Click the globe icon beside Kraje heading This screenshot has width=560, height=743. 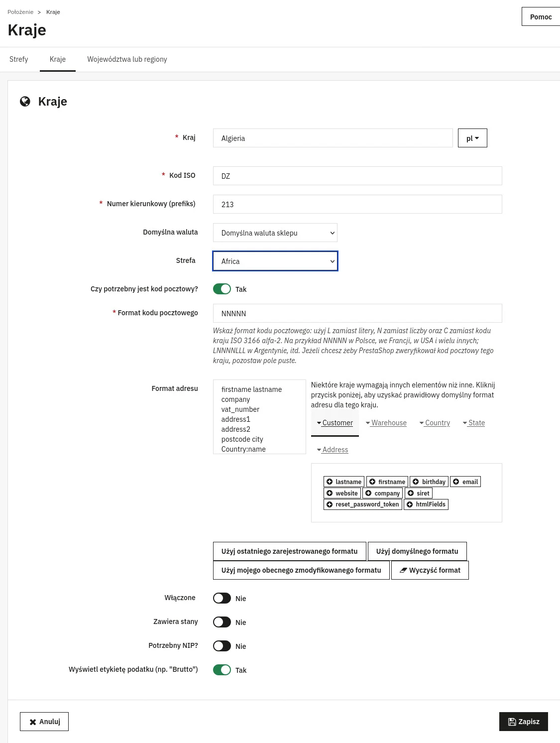tap(25, 102)
